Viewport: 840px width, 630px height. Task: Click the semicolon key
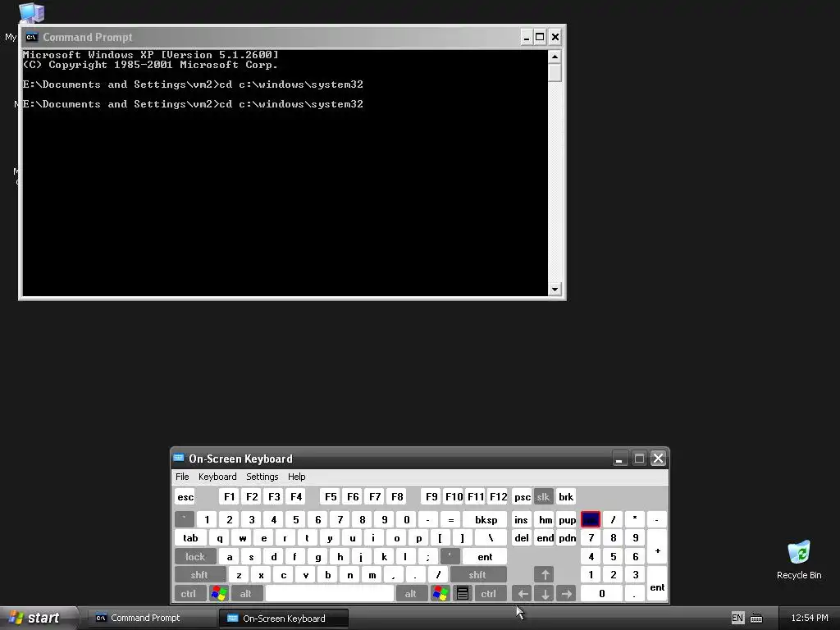coord(427,557)
